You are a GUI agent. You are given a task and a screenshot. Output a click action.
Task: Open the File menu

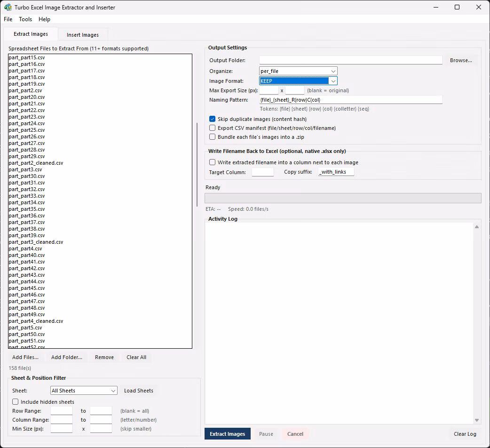tap(8, 19)
